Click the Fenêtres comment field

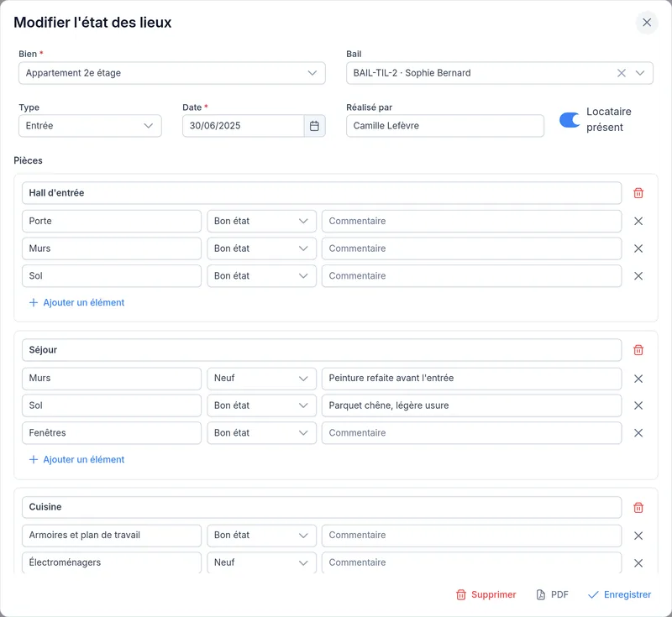point(471,433)
